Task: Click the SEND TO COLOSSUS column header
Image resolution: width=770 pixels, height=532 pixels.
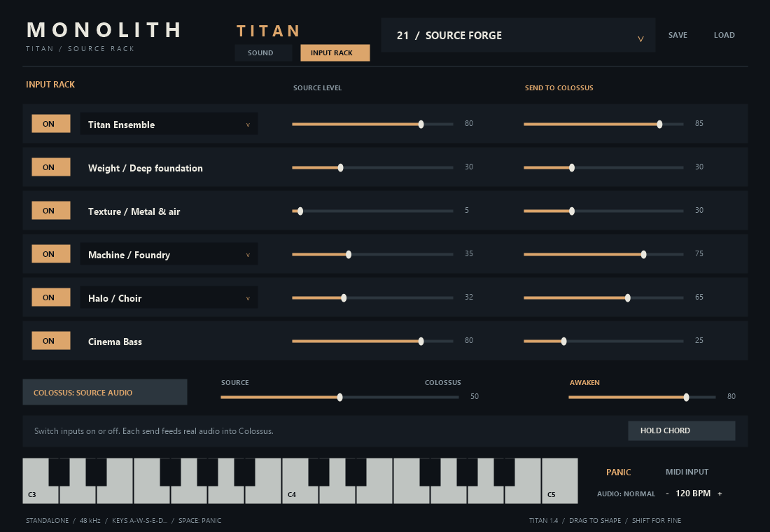Action: [559, 88]
